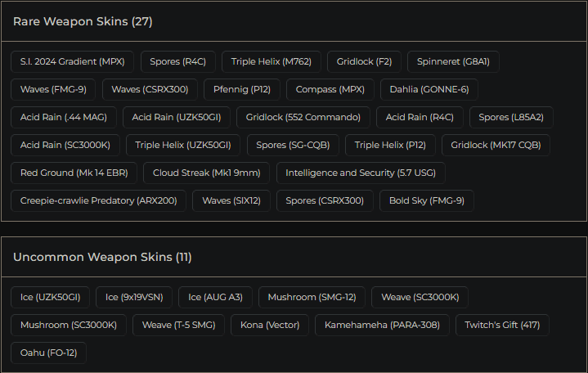Click the S.I. 2024 Gradient (MPX) skin tag

[x=72, y=61]
